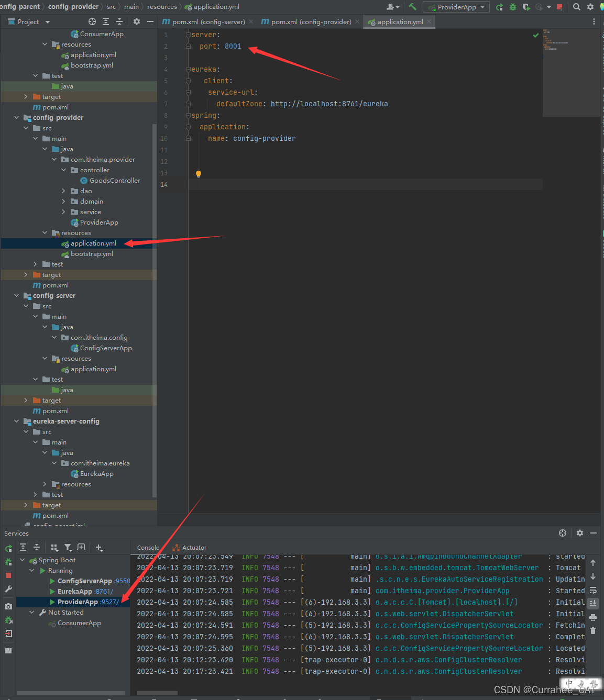
Task: Open the ProviderApp :9527/ link
Action: [x=109, y=602]
